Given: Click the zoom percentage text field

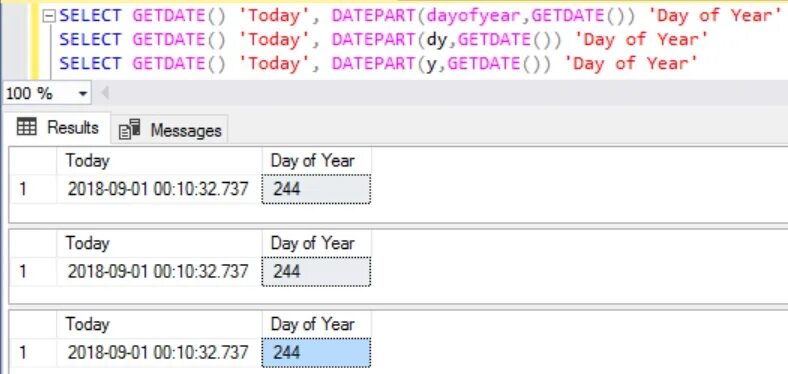Looking at the screenshot, I should [x=39, y=94].
